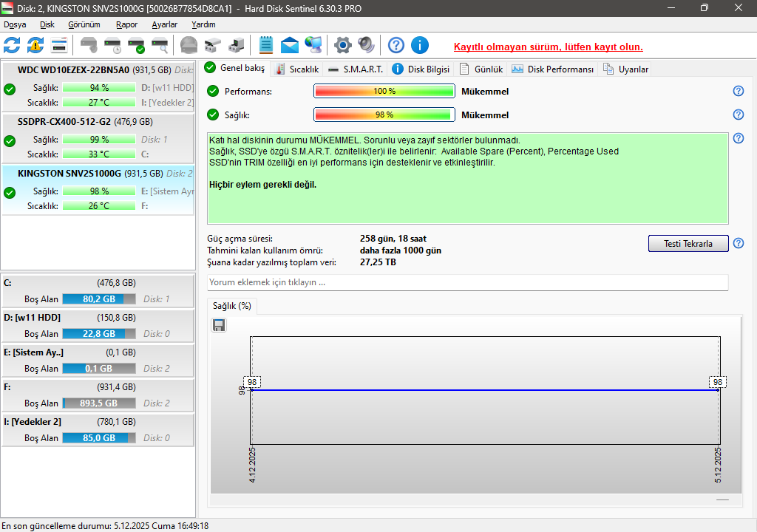Viewport: 757px width, 532px height.
Task: Select the KINGSTON SNV2S1000G disk
Action: point(98,189)
